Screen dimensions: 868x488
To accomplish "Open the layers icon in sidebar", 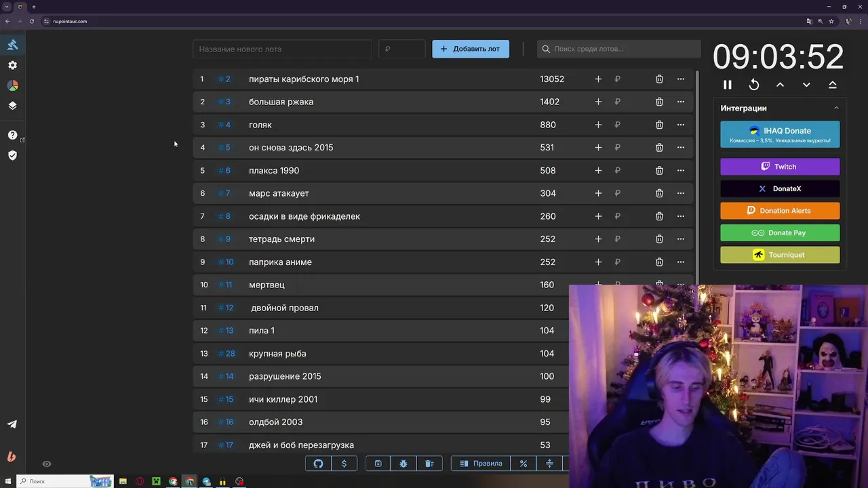I will coord(12,106).
